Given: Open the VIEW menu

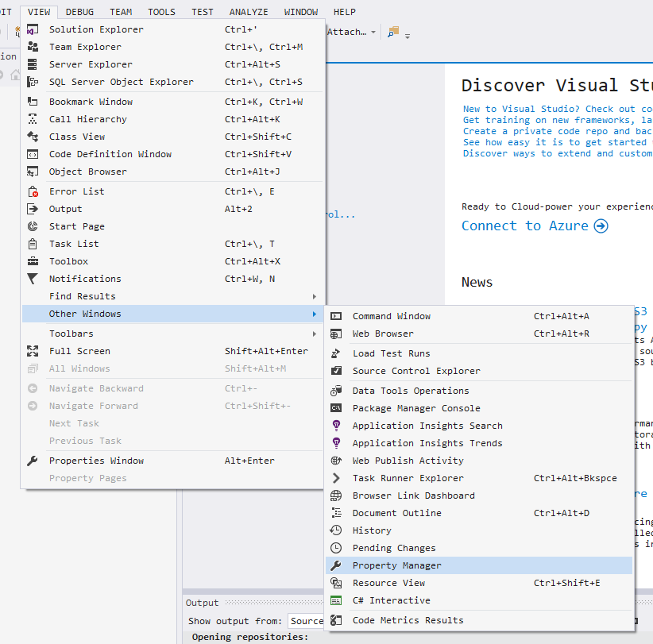Looking at the screenshot, I should click(x=39, y=12).
